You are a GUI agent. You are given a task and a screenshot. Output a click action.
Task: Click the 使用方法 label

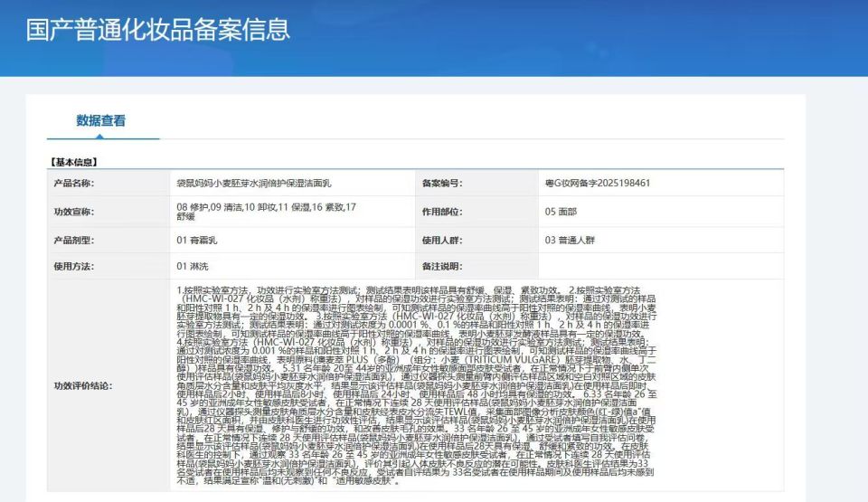pos(74,266)
